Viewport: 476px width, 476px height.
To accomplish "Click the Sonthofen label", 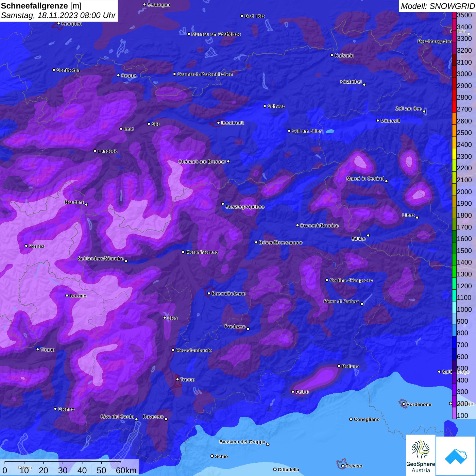I will (x=68, y=70).
